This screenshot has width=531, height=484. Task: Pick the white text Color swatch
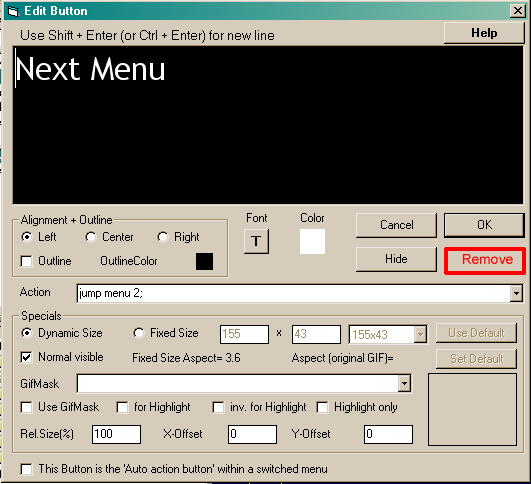pyautogui.click(x=312, y=241)
